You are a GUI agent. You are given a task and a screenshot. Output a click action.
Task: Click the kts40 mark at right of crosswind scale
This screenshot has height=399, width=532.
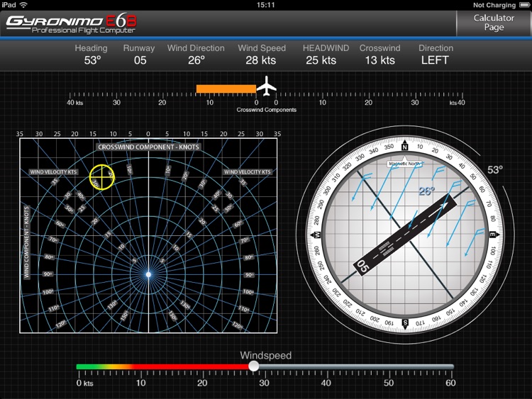[458, 102]
